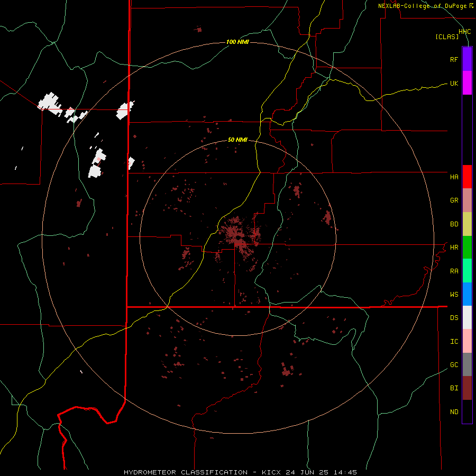This screenshot has height=476, width=476.
Task: Click the BD yellow legend swatch
Action: [467, 224]
